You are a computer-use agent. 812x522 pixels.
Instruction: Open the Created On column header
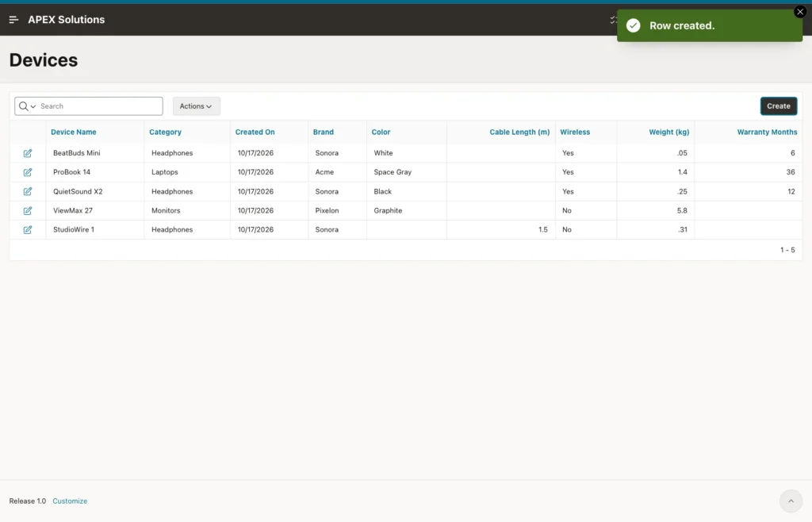point(255,132)
